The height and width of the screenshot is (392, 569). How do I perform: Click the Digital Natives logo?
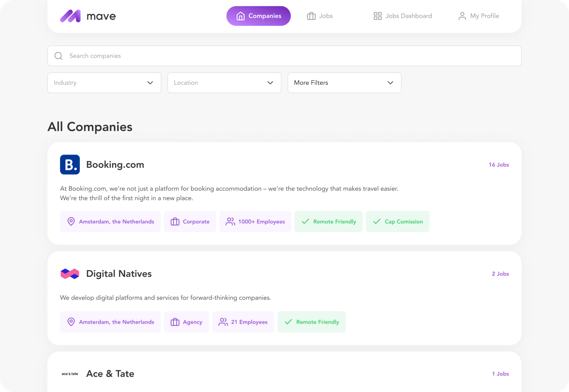pos(70,274)
